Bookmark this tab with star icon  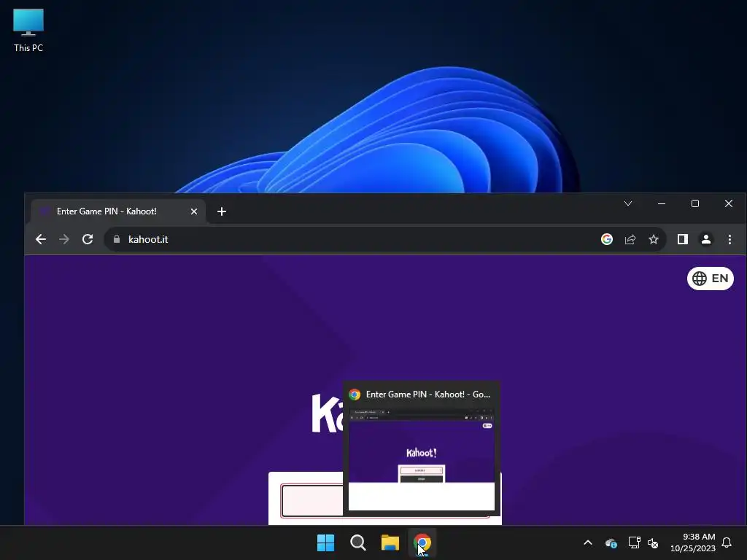click(x=654, y=239)
